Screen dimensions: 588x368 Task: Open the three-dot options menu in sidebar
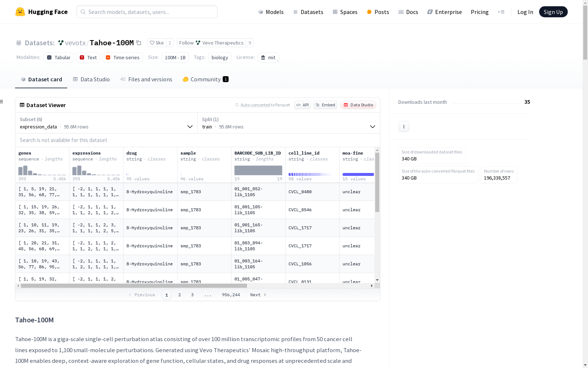tap(404, 127)
